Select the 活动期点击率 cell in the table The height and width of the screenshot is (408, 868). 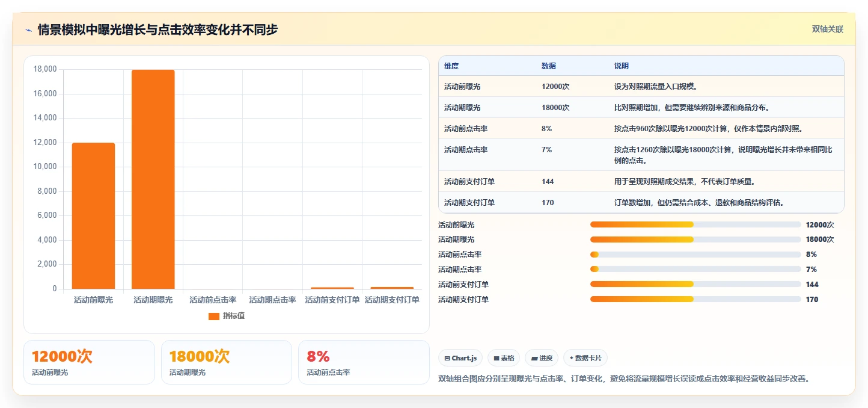pos(466,150)
